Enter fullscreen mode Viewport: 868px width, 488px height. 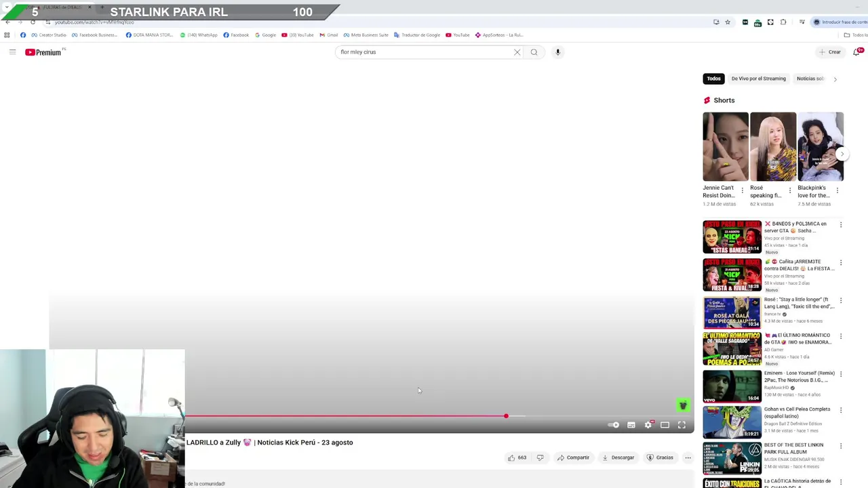[x=682, y=425]
